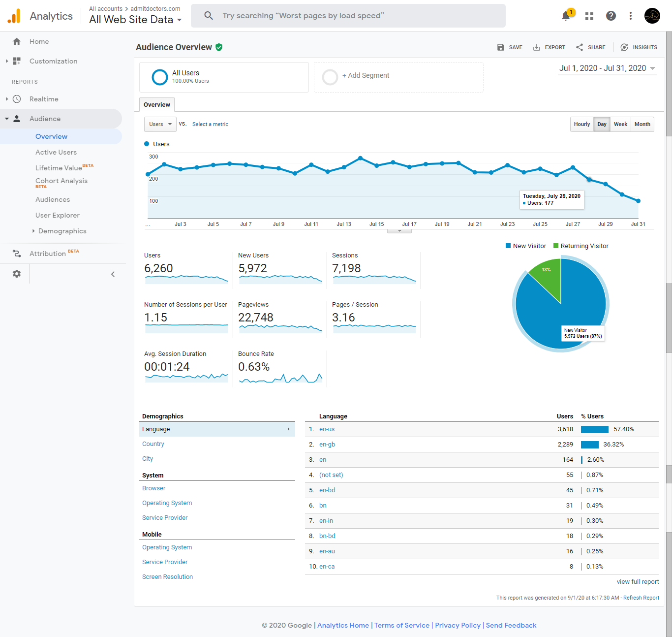Switch chart granularity to Month
The height and width of the screenshot is (637, 672).
coord(642,124)
